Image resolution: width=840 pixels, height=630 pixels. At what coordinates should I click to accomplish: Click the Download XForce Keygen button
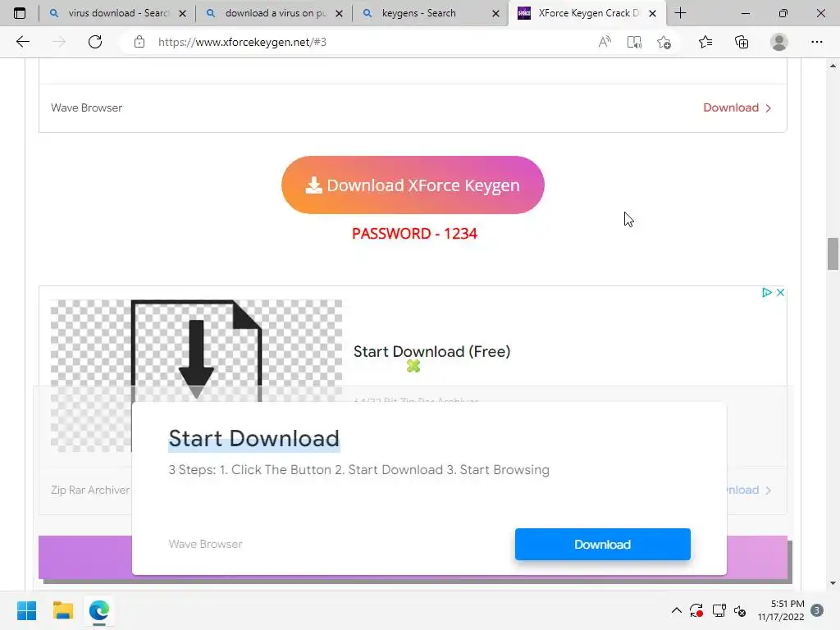413,185
